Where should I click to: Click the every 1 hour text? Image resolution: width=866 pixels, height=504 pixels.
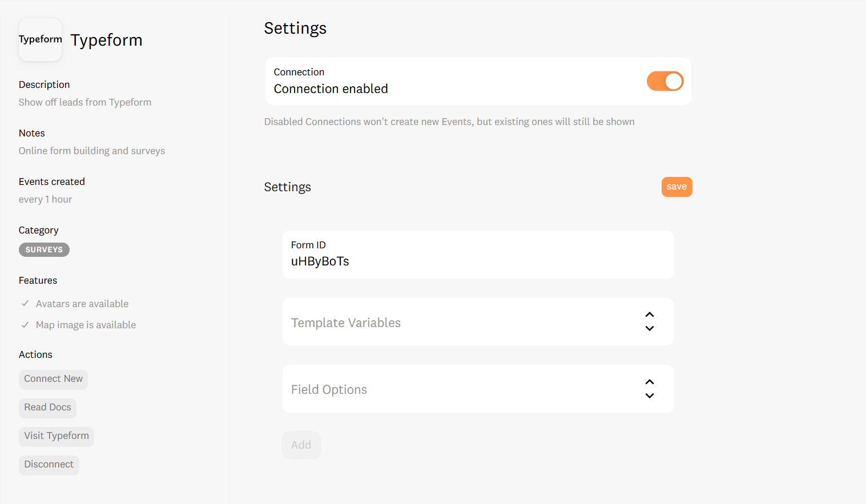point(45,199)
